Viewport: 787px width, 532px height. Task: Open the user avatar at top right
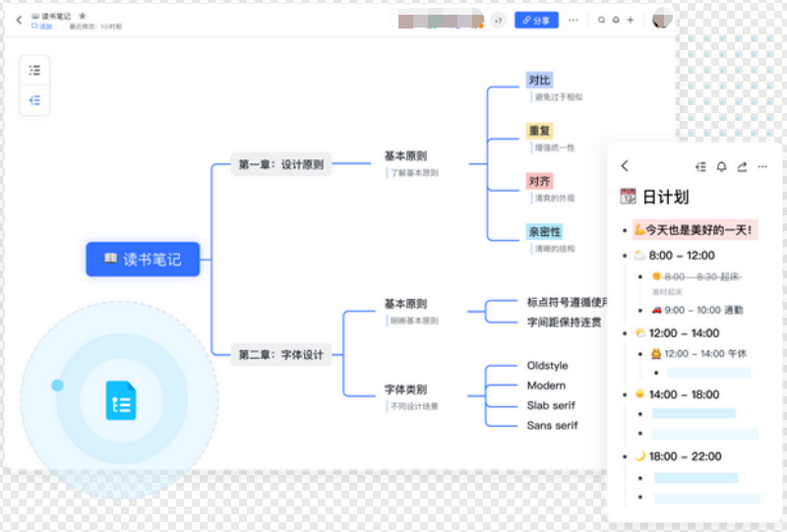[x=661, y=19]
